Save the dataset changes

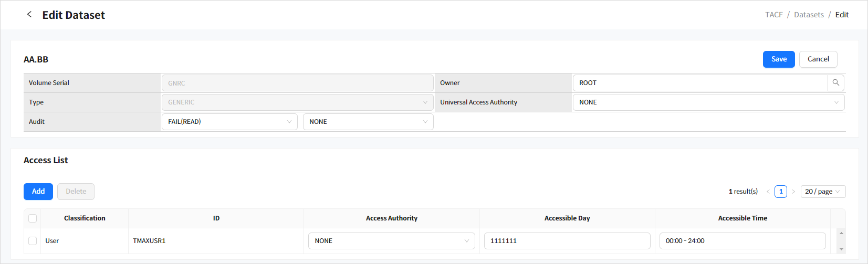(x=779, y=59)
